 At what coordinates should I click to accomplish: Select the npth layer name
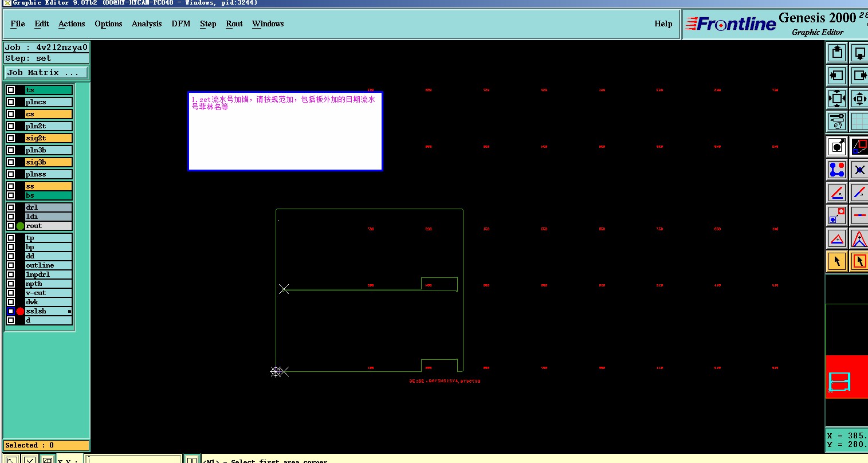tap(49, 284)
